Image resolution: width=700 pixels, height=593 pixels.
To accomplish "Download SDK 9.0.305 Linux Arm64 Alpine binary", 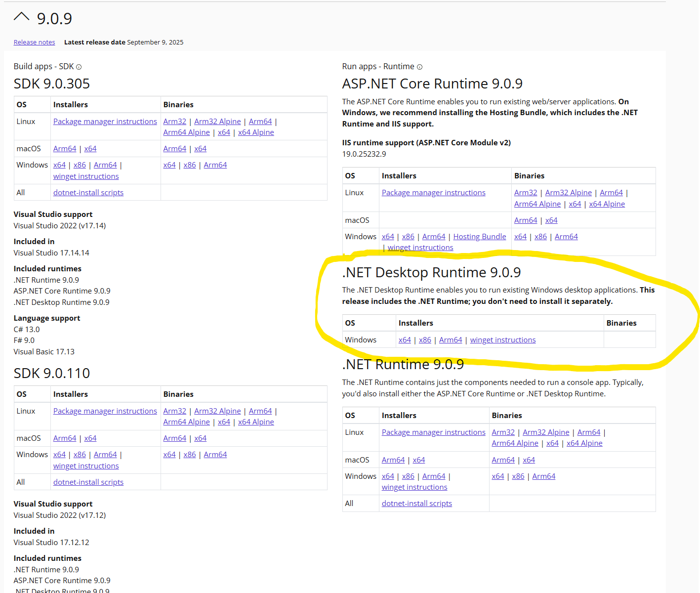I will pos(187,132).
